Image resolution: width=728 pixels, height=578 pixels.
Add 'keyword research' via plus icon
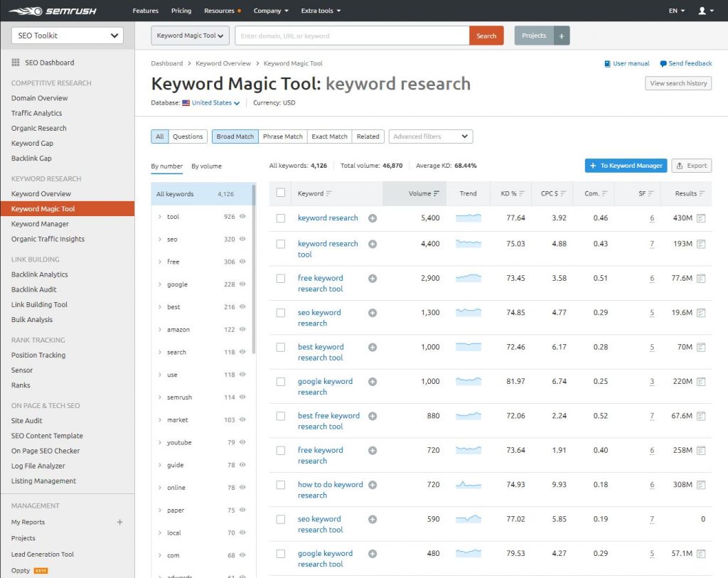(373, 218)
